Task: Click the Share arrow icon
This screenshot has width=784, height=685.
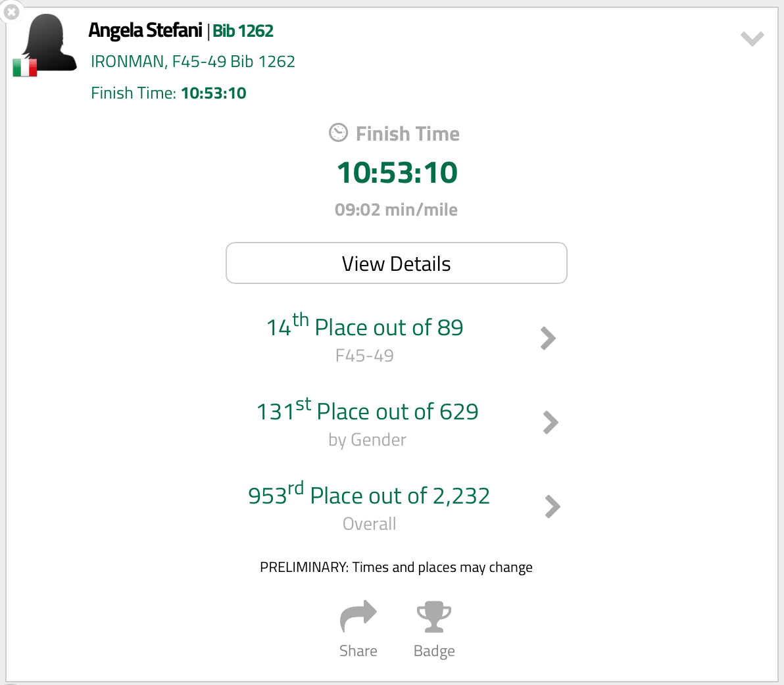Action: [358, 617]
